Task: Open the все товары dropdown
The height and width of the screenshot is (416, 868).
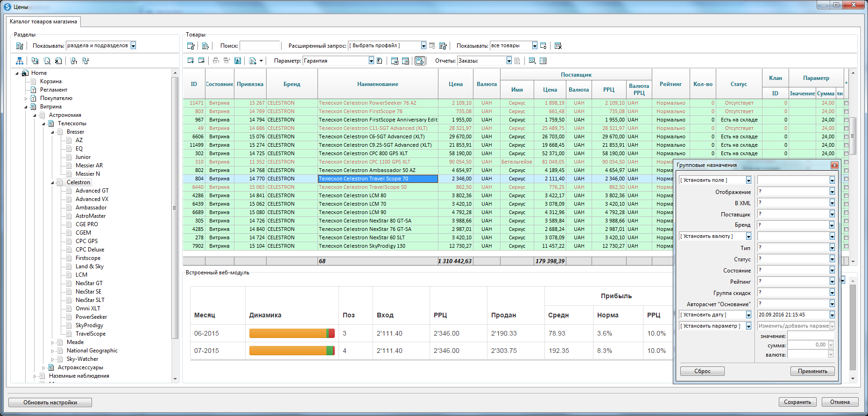Action: [x=535, y=46]
